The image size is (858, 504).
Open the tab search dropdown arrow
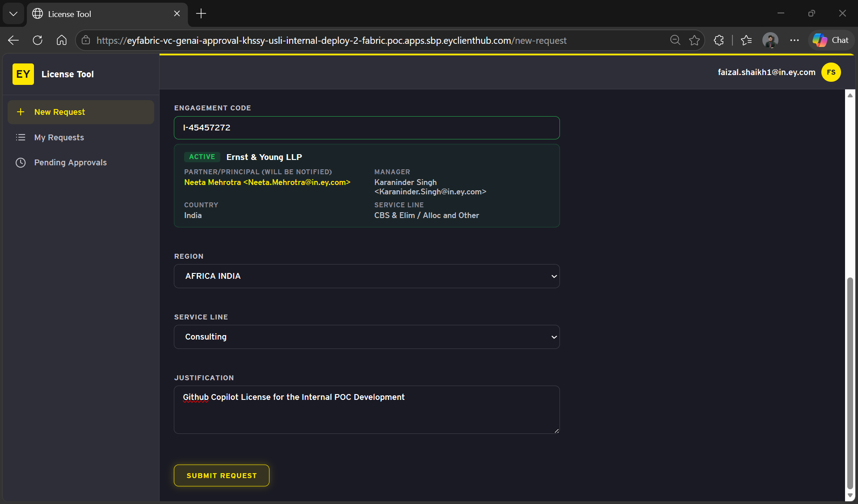[x=13, y=13]
